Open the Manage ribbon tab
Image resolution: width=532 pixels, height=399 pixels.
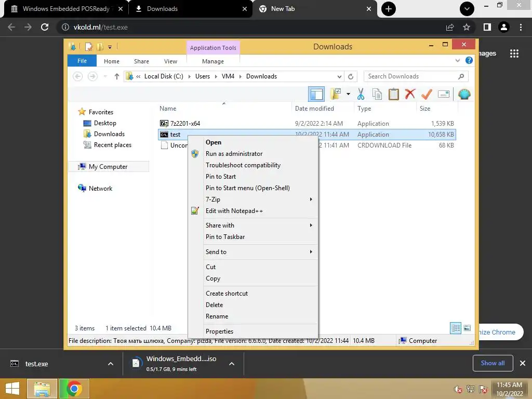coord(213,61)
